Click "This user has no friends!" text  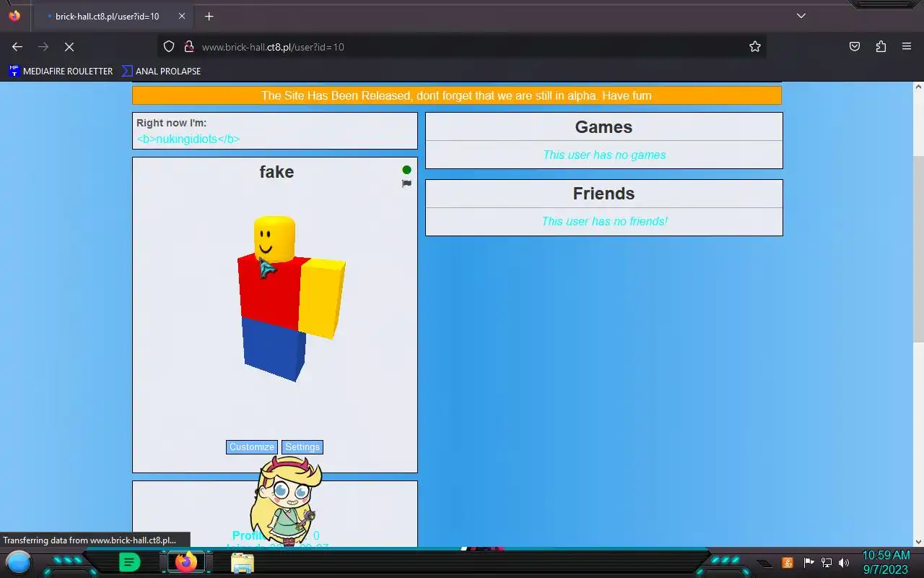click(x=604, y=221)
